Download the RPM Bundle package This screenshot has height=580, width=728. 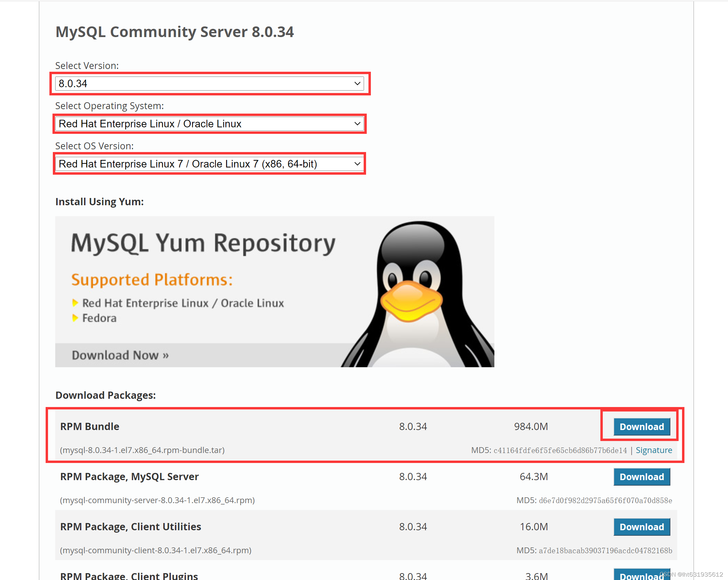click(642, 427)
